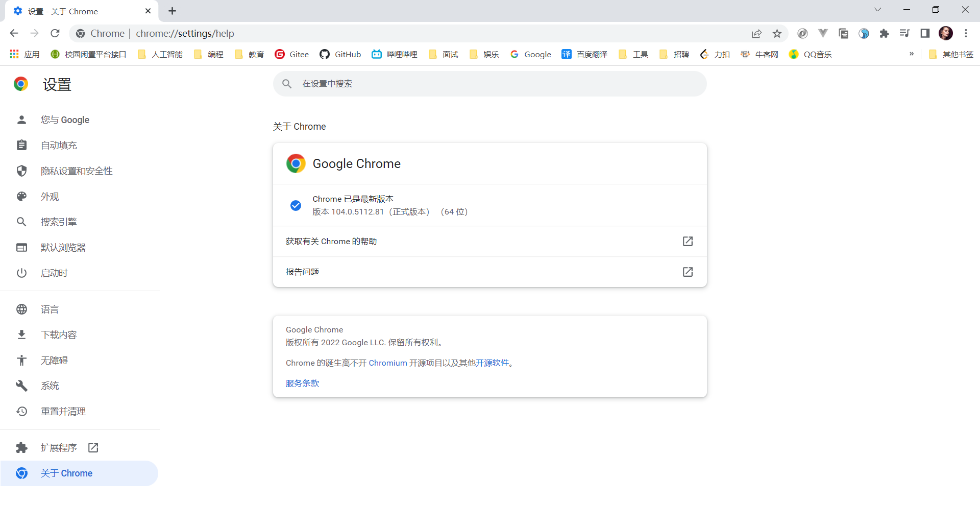The height and width of the screenshot is (526, 980).
Task: Open the media control playlist icon
Action: click(x=904, y=33)
